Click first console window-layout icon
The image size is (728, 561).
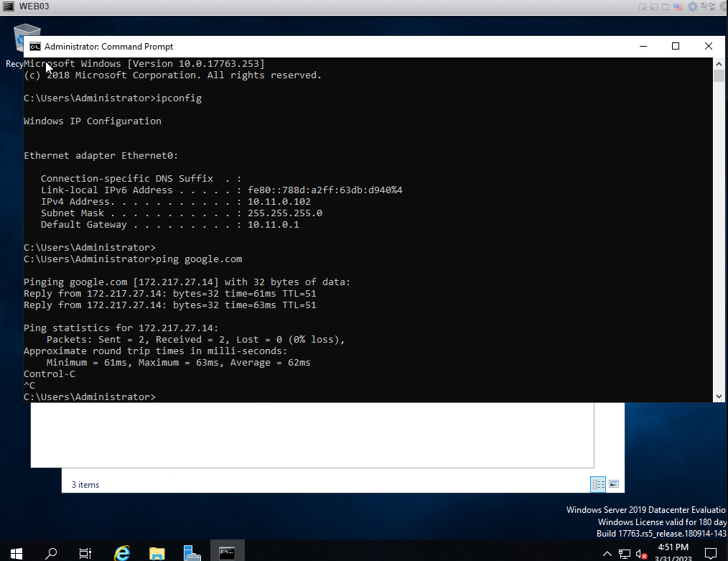coord(643,7)
